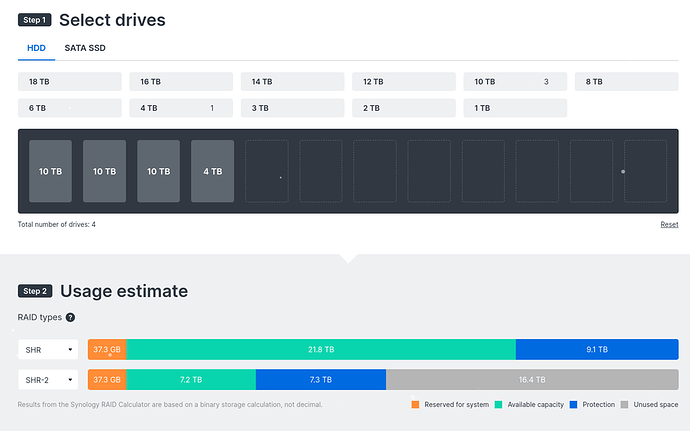The image size is (690, 431).
Task: Add another 4 TB drive
Action: tap(181, 108)
